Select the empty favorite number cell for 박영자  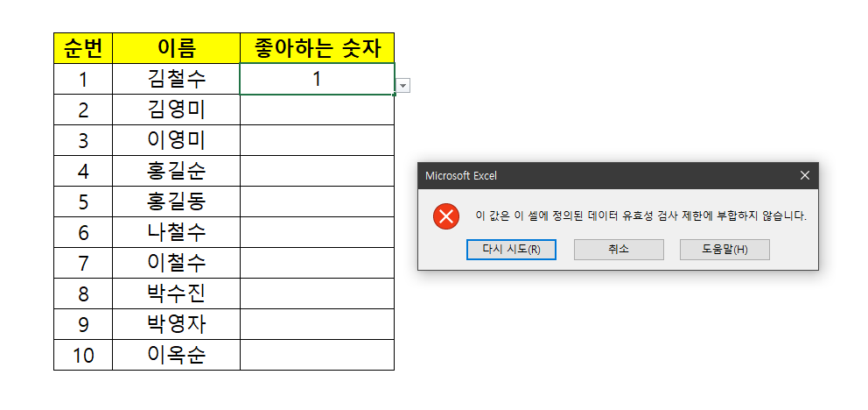coord(318,324)
